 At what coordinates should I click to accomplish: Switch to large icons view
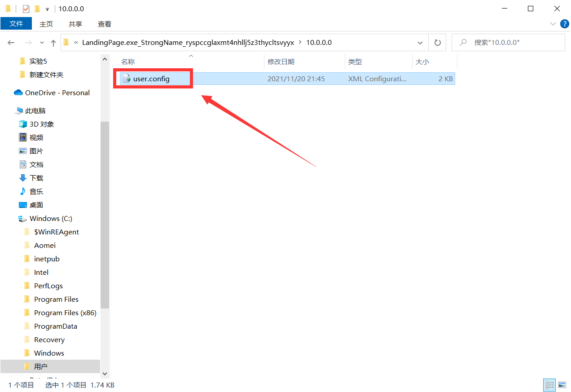click(x=562, y=385)
